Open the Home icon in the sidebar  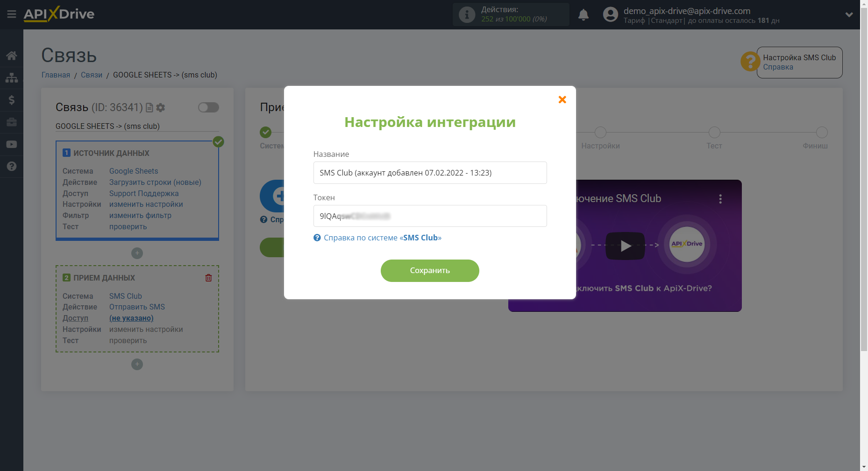(x=12, y=56)
